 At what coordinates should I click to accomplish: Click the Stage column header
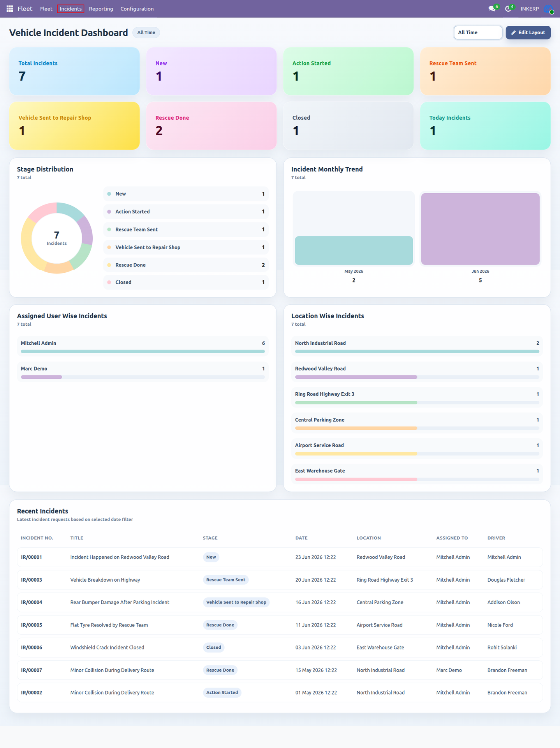click(210, 538)
